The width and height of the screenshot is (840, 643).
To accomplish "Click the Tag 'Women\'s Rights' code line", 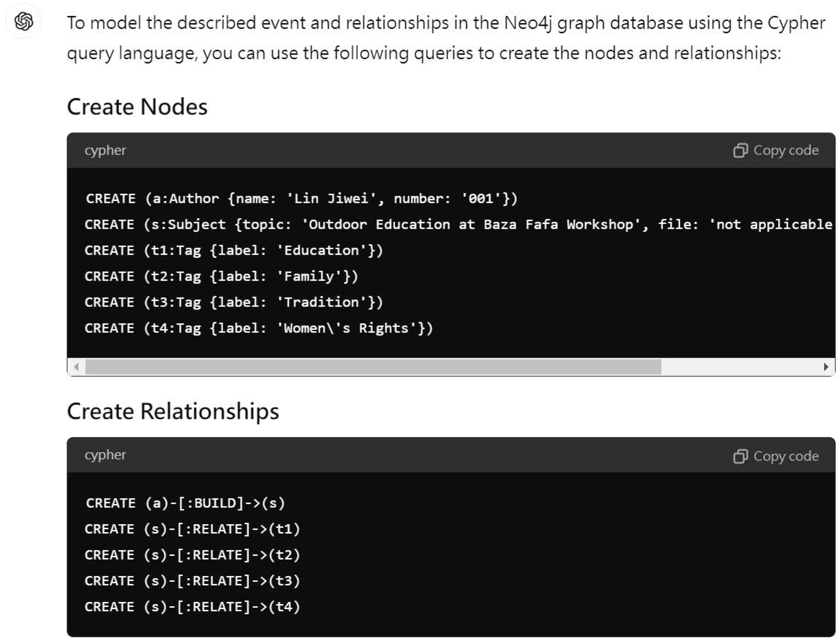I will 258,329.
